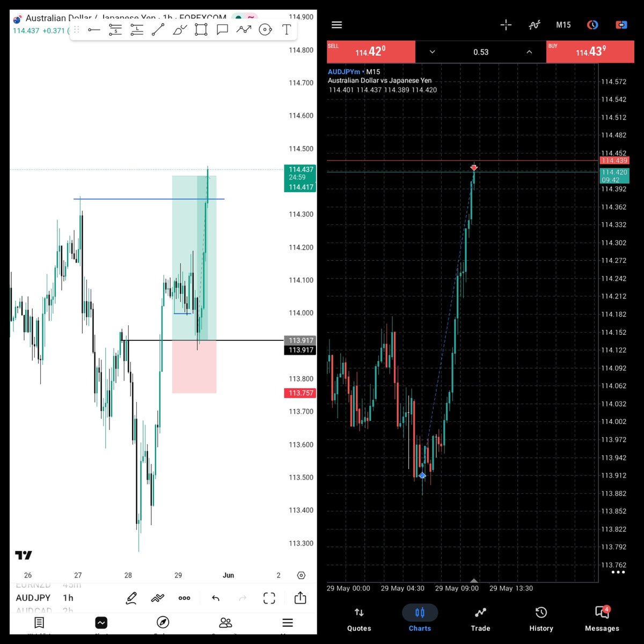The height and width of the screenshot is (644, 644).
Task: Select the green take-profit zone
Action: point(194,258)
